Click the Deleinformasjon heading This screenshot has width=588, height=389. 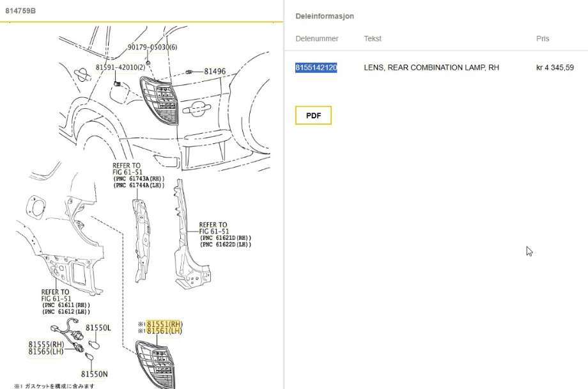click(325, 16)
